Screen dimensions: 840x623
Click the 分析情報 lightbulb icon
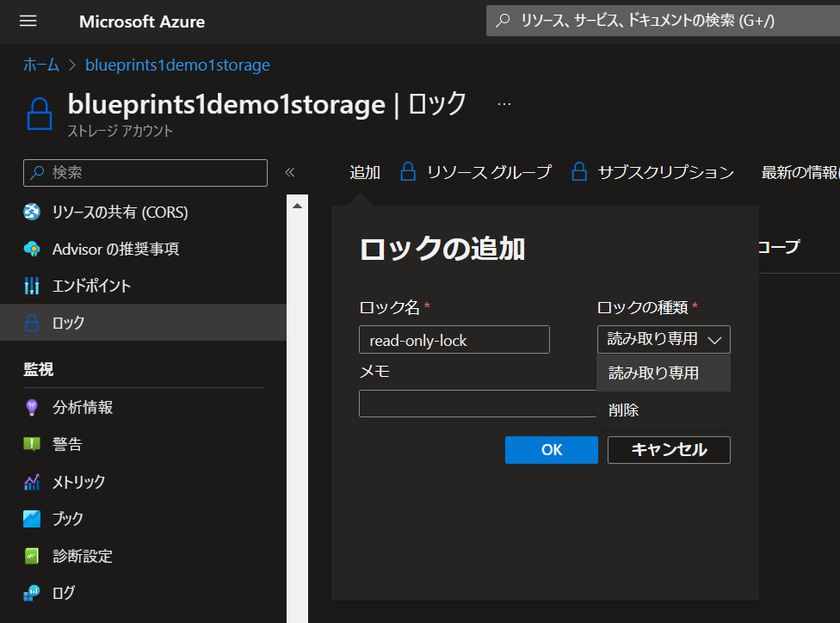coord(32,408)
